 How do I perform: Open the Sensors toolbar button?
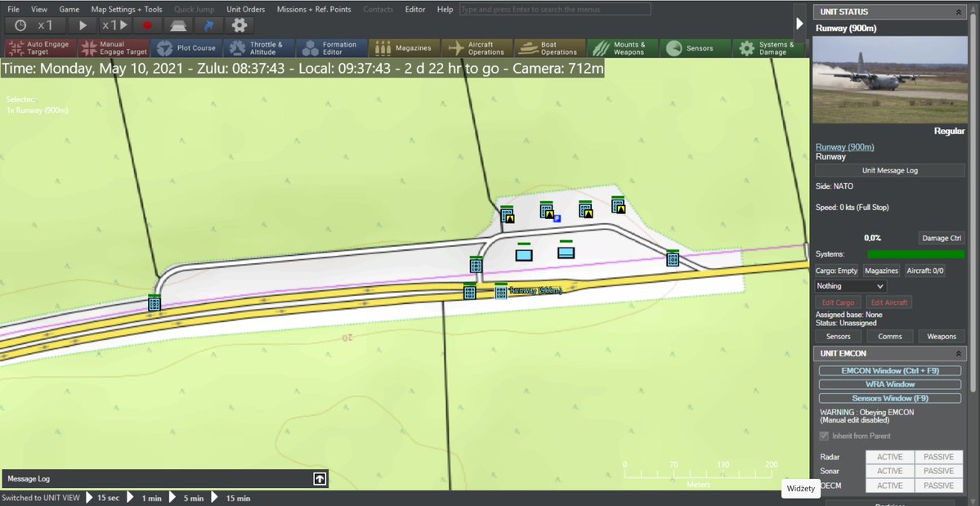695,48
